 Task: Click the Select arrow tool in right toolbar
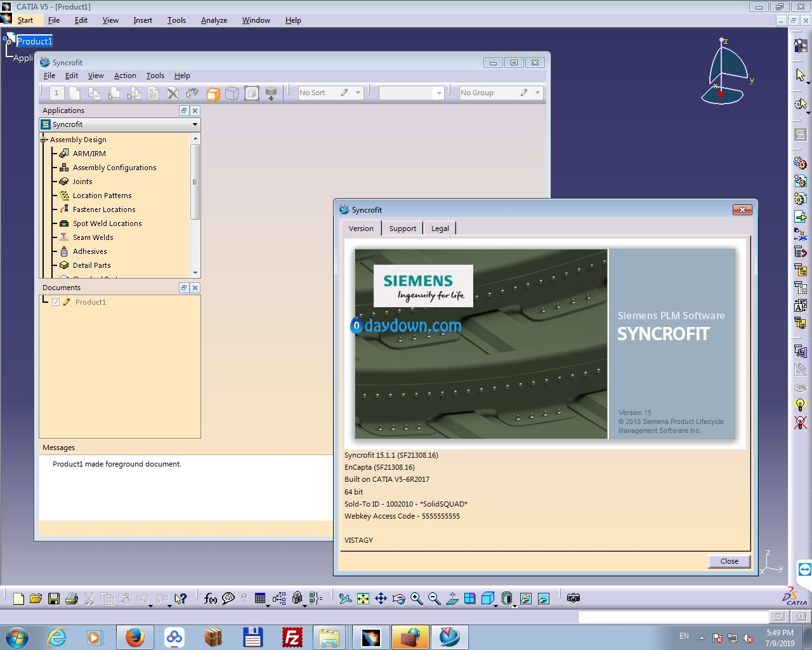801,75
